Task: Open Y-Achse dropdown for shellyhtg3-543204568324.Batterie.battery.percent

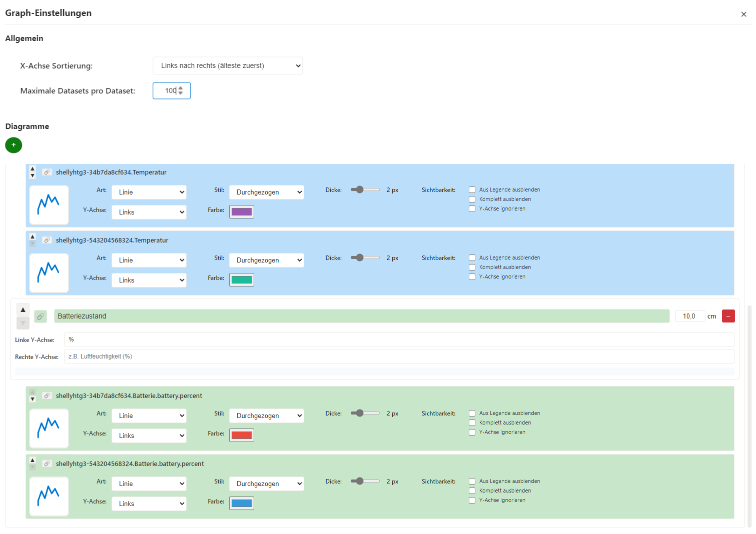Action: pyautogui.click(x=149, y=504)
